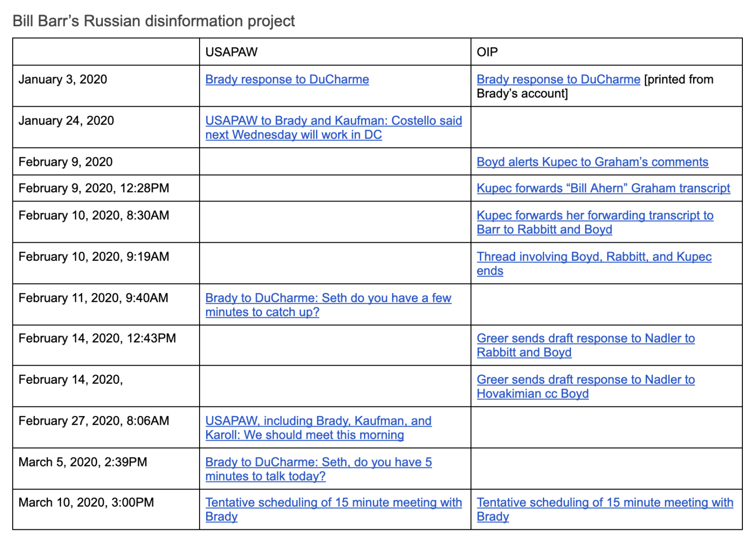
Task: Click the 'March 10, 2020, 3:00PM' cell
Action: click(86, 503)
